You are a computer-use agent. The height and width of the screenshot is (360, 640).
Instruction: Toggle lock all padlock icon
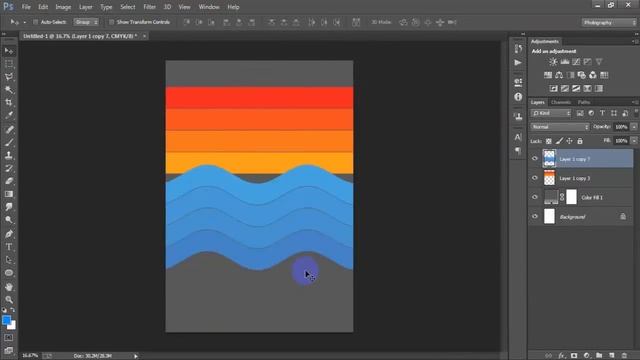click(580, 141)
